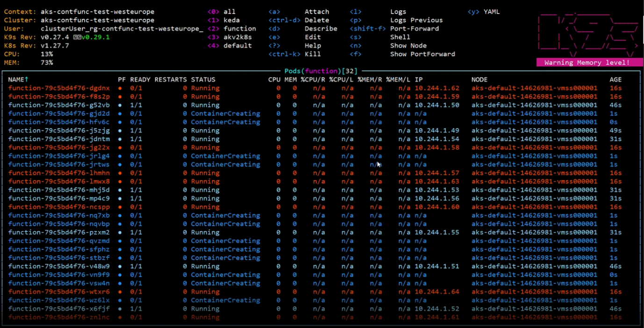Click PF dot for pod function-79c5bd4f76-pzxm2
The height and width of the screenshot is (328, 644).
tap(120, 233)
